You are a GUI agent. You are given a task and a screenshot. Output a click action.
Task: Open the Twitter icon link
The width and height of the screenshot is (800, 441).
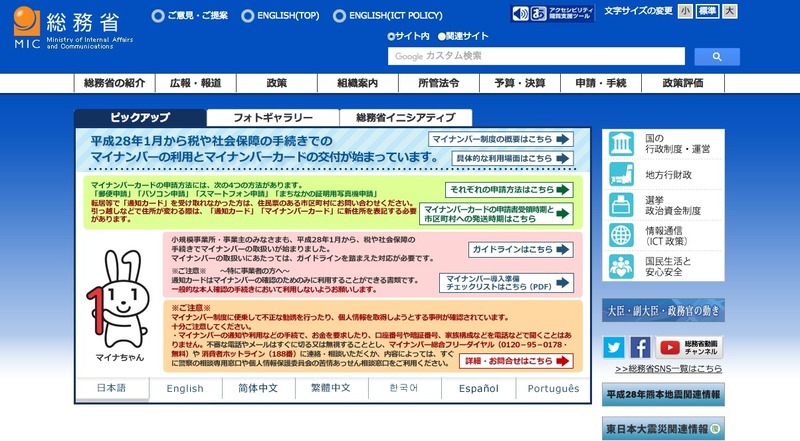click(x=614, y=348)
